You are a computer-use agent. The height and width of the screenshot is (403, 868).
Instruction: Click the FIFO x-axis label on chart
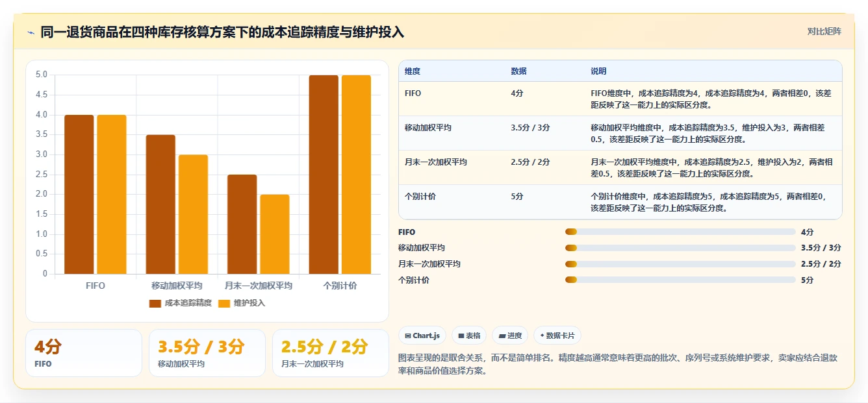point(96,286)
